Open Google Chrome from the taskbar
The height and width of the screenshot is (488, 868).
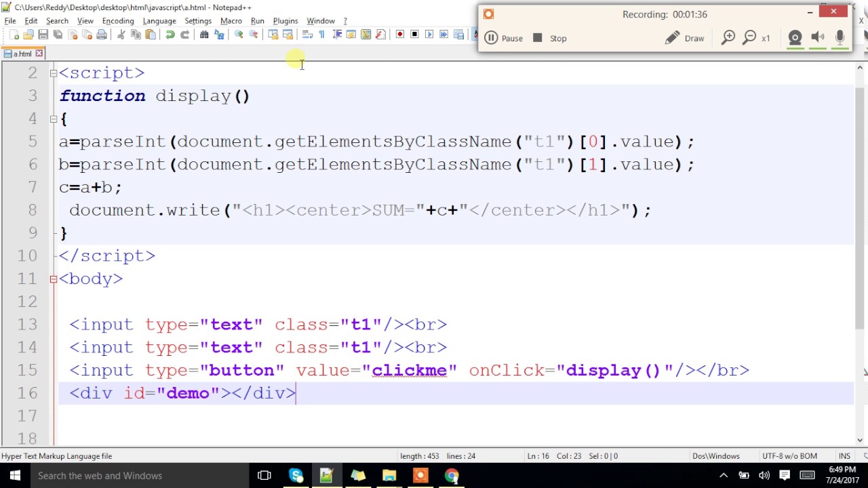click(x=452, y=476)
